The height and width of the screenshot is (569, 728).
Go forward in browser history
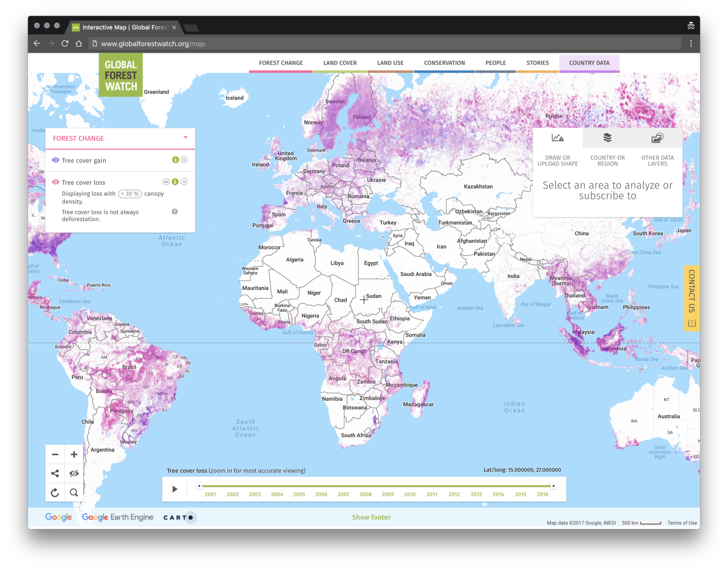pos(51,43)
